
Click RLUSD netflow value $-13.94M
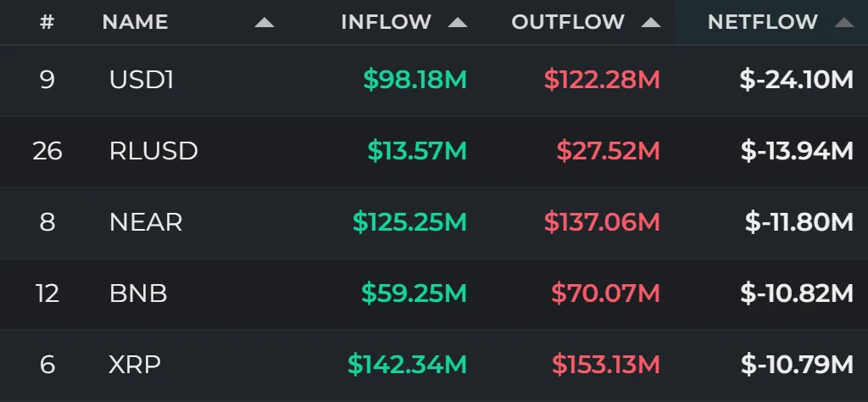click(x=797, y=151)
